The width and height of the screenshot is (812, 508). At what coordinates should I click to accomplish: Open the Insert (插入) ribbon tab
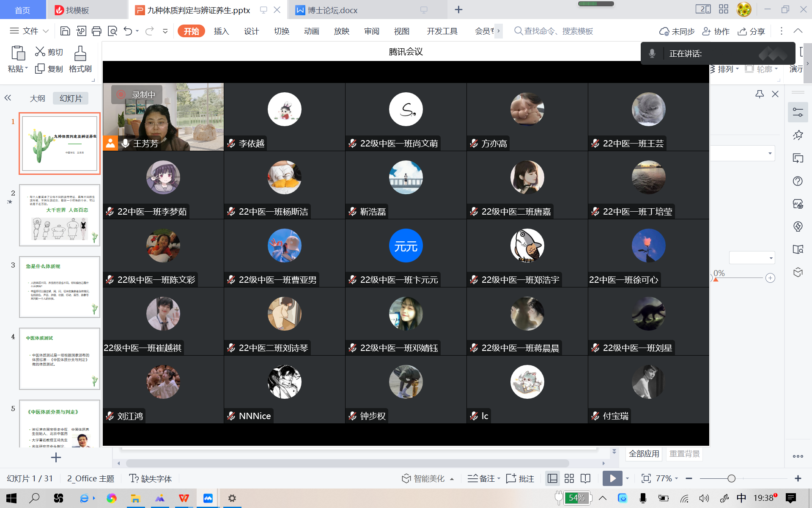(221, 31)
